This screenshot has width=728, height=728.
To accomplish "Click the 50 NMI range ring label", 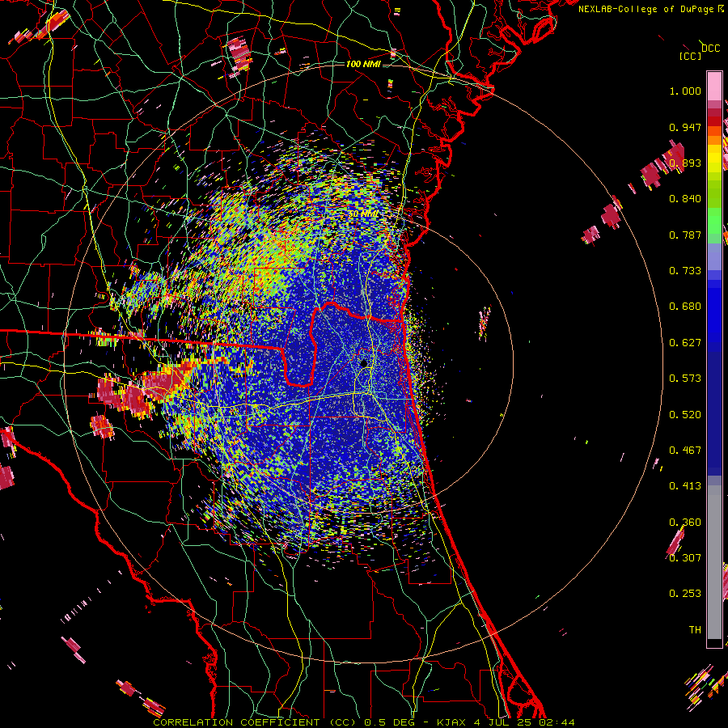I will tap(363, 214).
